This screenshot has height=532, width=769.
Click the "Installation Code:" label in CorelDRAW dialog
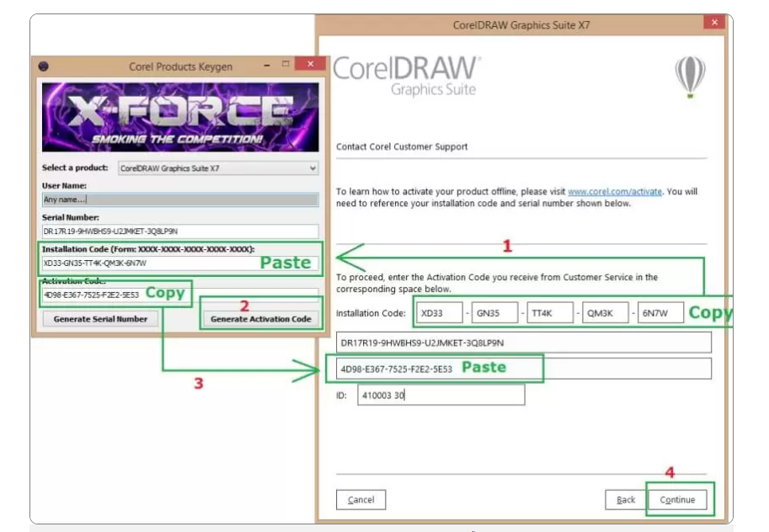pos(371,313)
